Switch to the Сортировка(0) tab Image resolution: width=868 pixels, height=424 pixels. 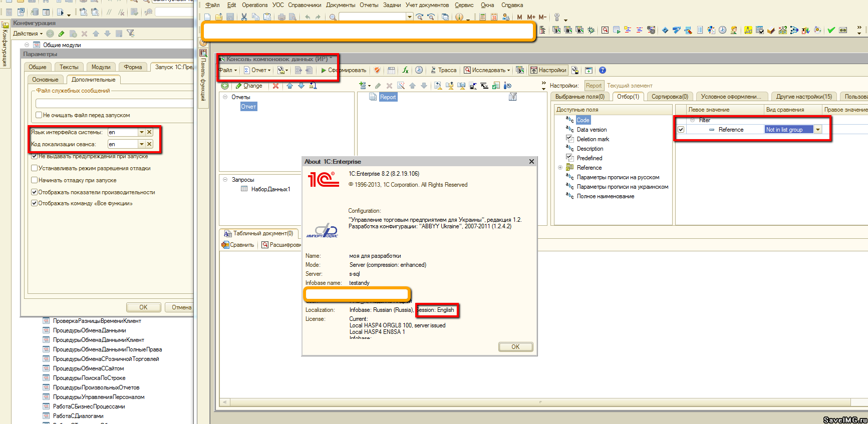click(x=670, y=97)
